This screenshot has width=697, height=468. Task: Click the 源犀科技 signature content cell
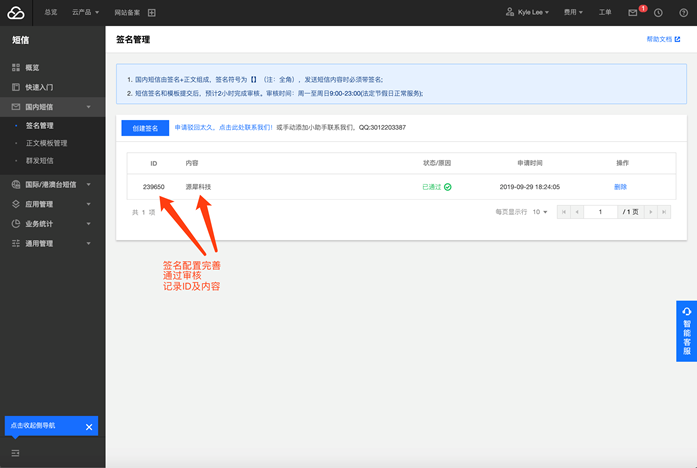pyautogui.click(x=198, y=187)
